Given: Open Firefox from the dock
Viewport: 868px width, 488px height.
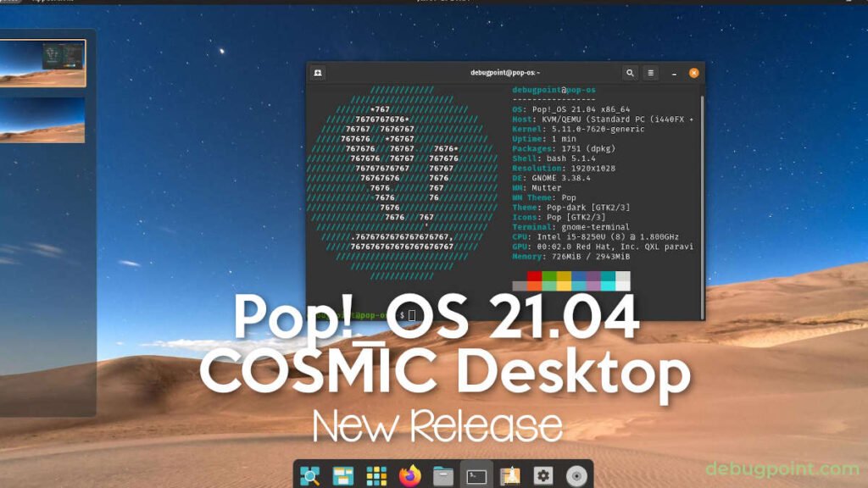Looking at the screenshot, I should point(410,475).
